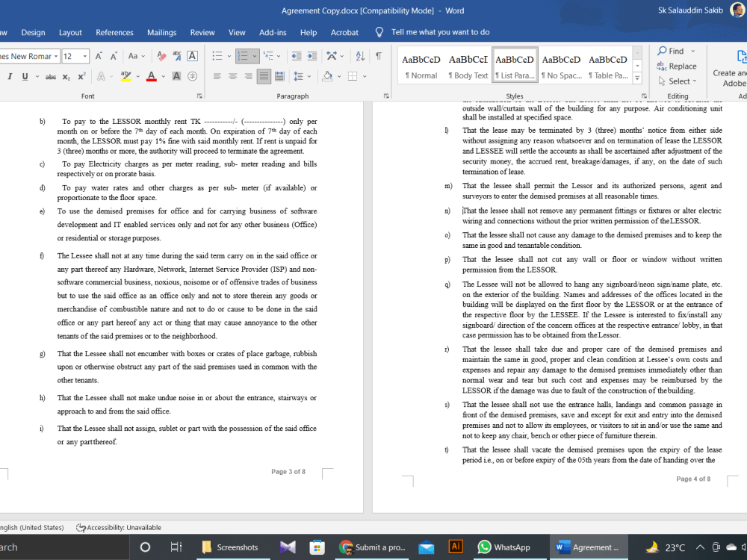The image size is (747, 560).
Task: Click the Clear All Formatting eraser icon
Action: 161,56
